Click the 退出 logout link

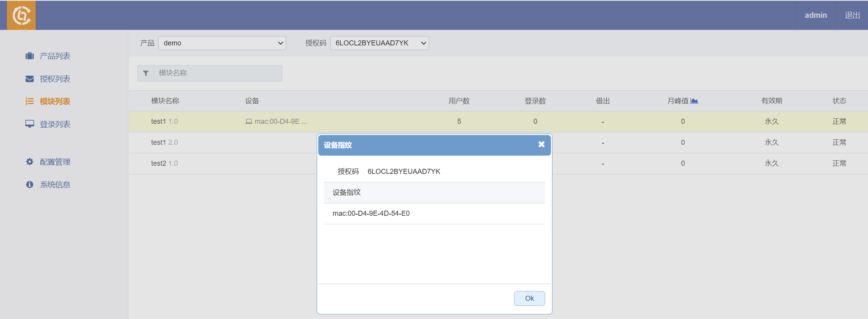852,15
